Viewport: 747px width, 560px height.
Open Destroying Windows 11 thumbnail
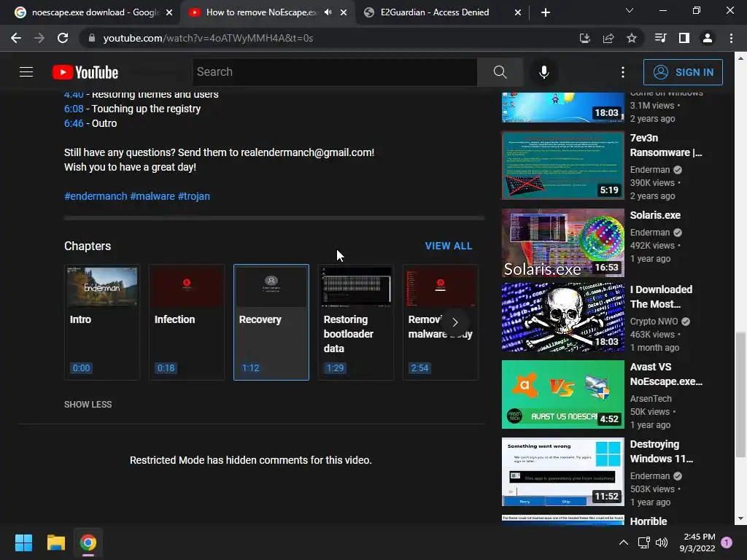pos(562,472)
